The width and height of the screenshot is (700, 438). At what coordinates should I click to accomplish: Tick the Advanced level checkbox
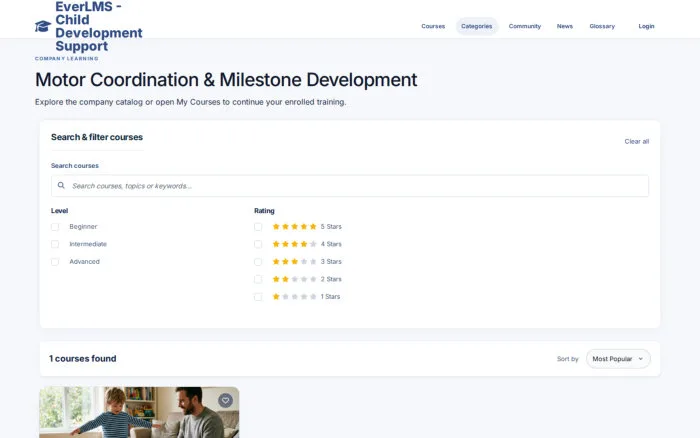tap(55, 262)
